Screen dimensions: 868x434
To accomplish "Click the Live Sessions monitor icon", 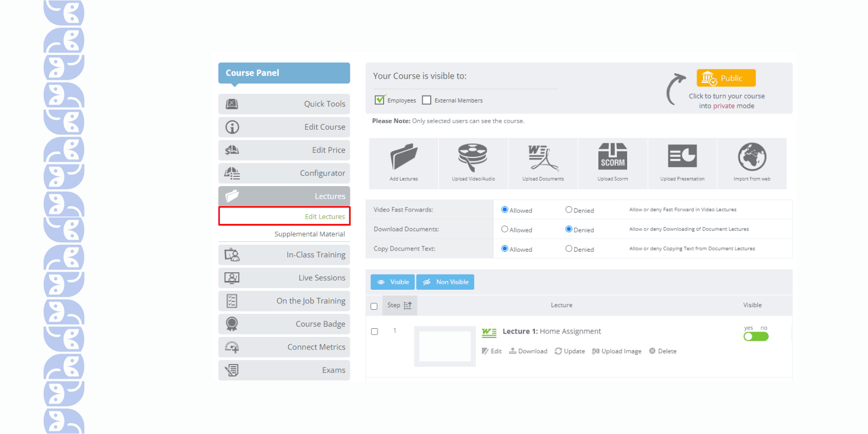I will click(x=232, y=278).
